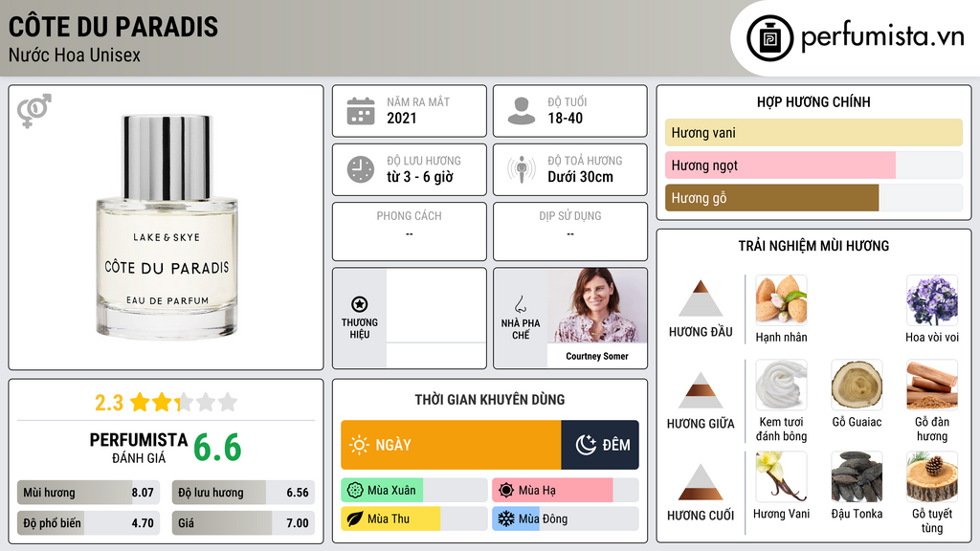The width and height of the screenshot is (980, 551).
Task: Click the Trải nghiệm mùi hương heading
Action: (813, 246)
